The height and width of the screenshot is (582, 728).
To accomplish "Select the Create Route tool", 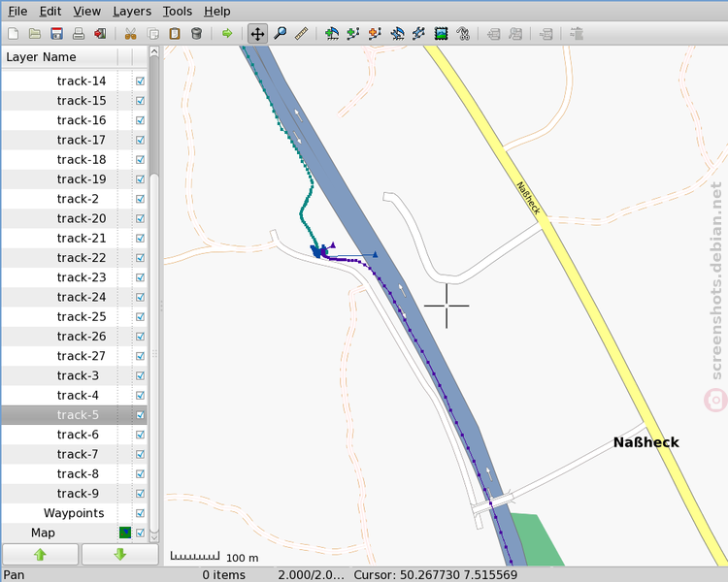I will 375,33.
